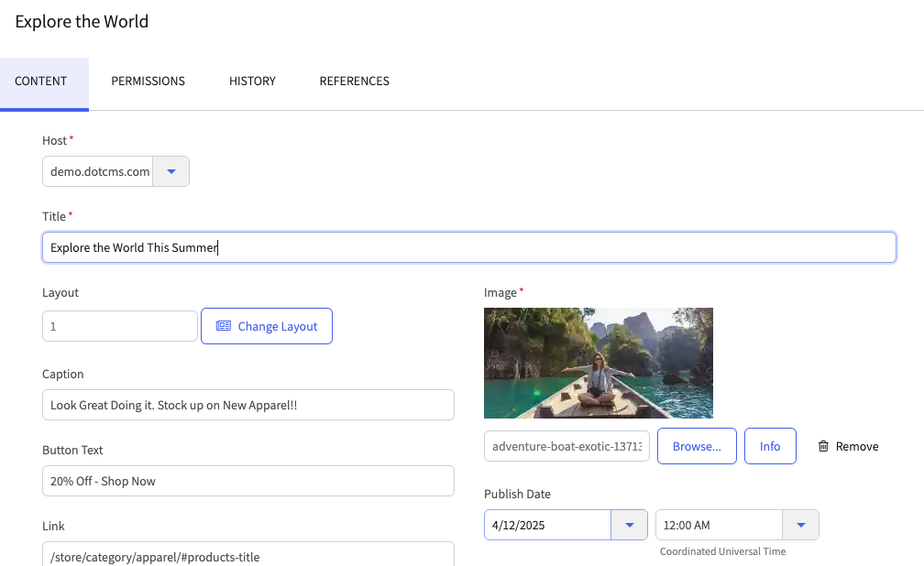This screenshot has width=924, height=566.
Task: Open the History tab
Action: (x=252, y=82)
